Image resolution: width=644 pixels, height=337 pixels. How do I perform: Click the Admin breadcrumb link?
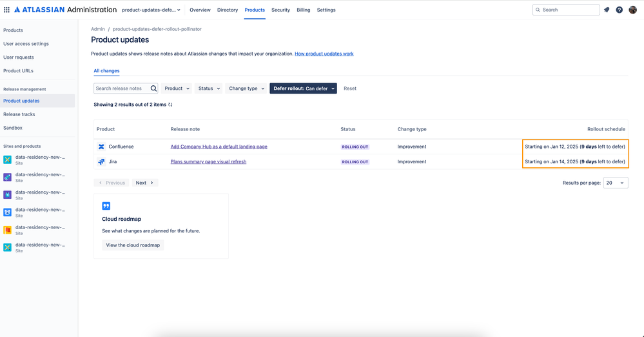(x=98, y=29)
